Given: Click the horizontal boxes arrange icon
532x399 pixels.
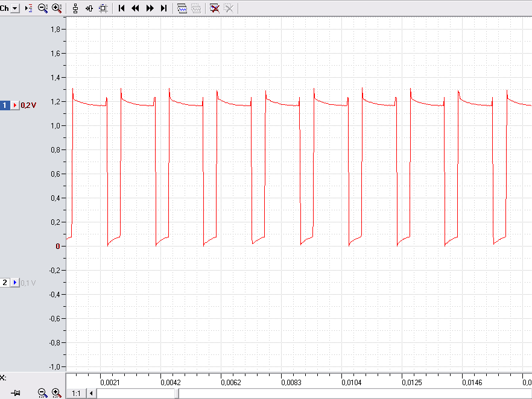Looking at the screenshot, I should [89, 8].
